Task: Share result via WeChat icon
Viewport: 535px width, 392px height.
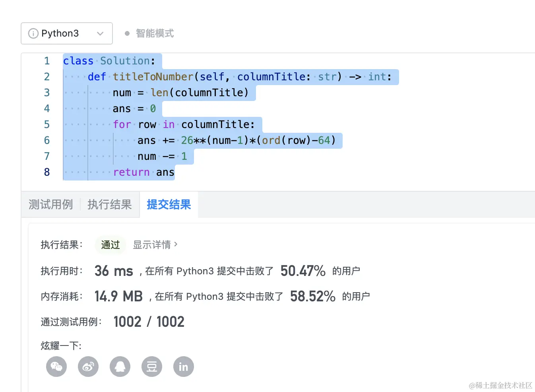Action: click(x=56, y=367)
